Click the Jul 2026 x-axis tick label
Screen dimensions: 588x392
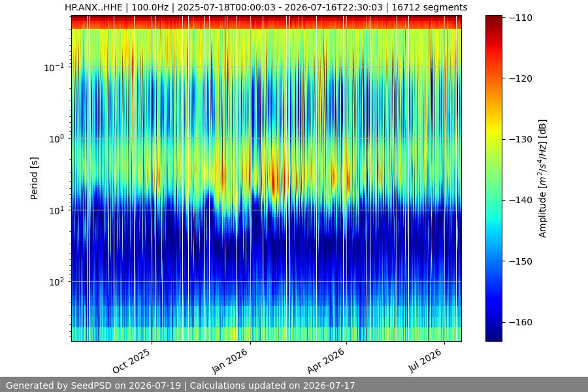coord(425,361)
